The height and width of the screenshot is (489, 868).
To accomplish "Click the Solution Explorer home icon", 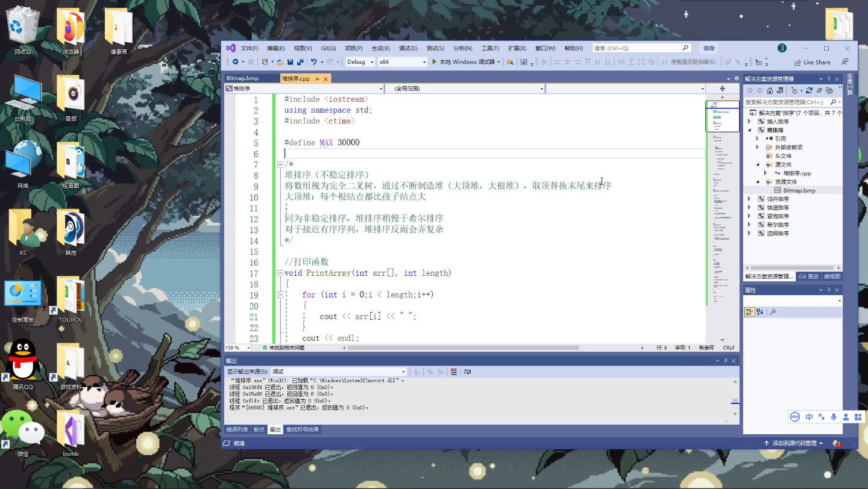I will point(770,91).
